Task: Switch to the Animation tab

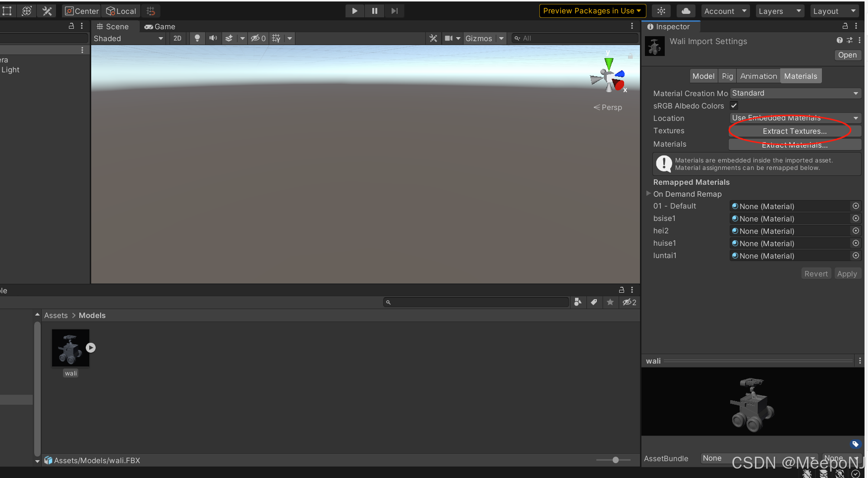Action: coord(758,76)
